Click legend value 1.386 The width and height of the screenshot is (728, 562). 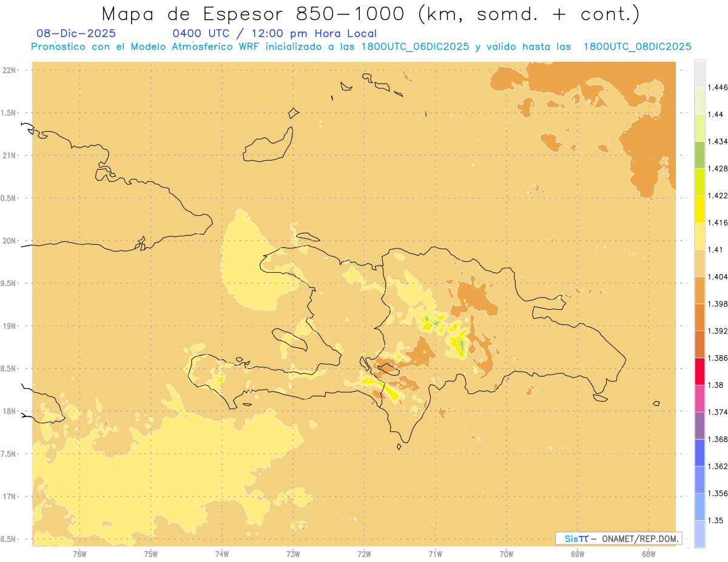718,358
